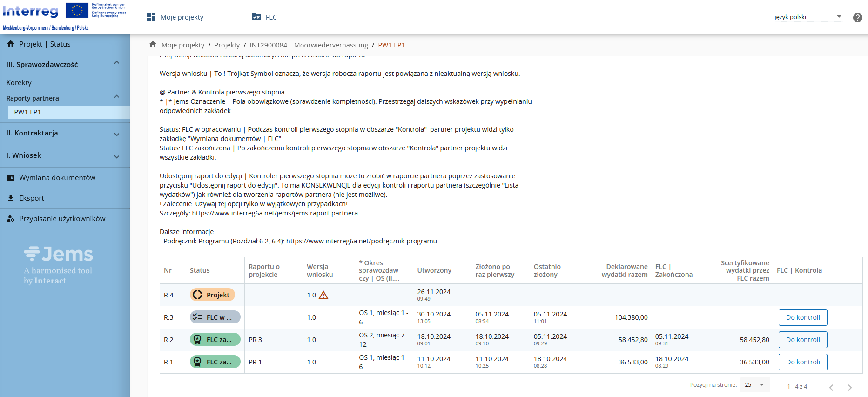The height and width of the screenshot is (397, 868).
Task: Open the język polski language dropdown
Action: (807, 17)
